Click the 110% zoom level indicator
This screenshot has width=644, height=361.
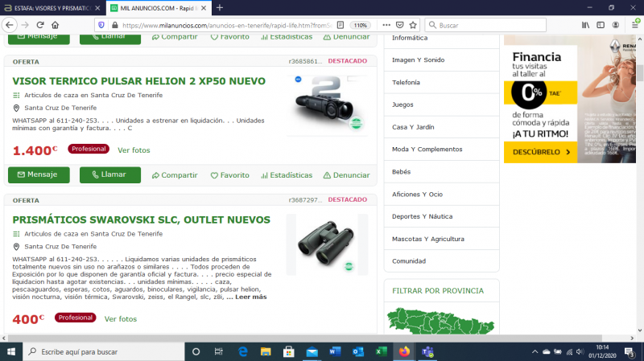(360, 25)
